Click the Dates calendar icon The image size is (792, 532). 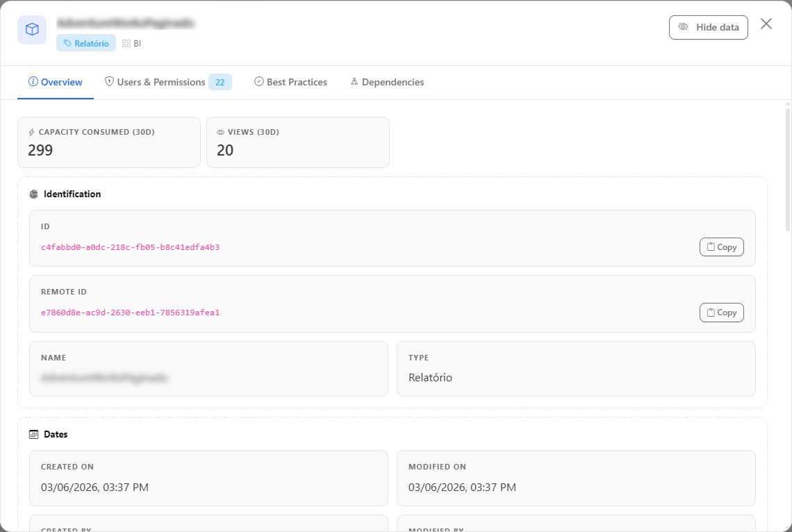point(34,435)
